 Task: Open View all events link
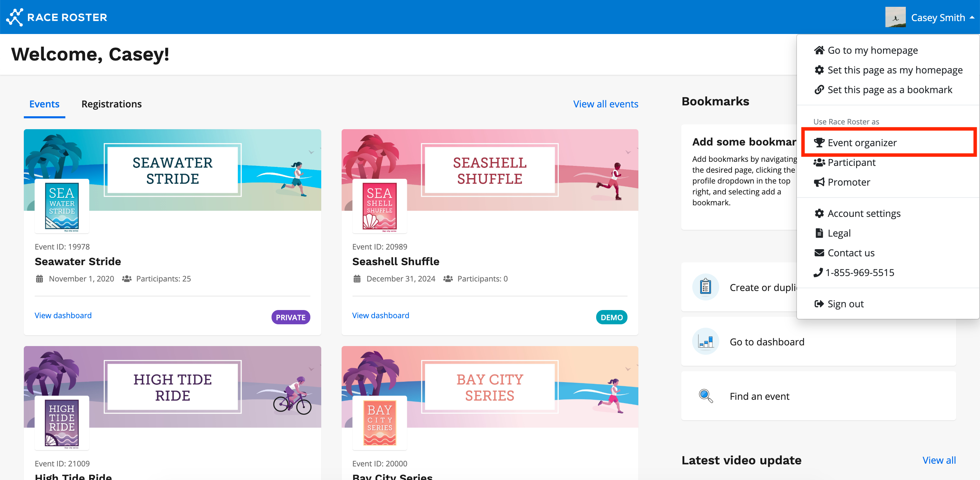point(605,104)
